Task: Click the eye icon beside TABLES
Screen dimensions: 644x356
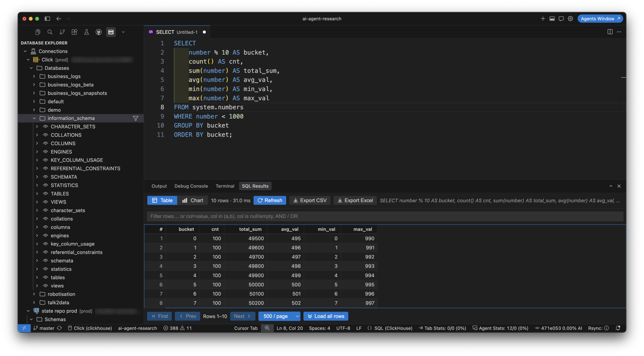Action: coord(46,194)
